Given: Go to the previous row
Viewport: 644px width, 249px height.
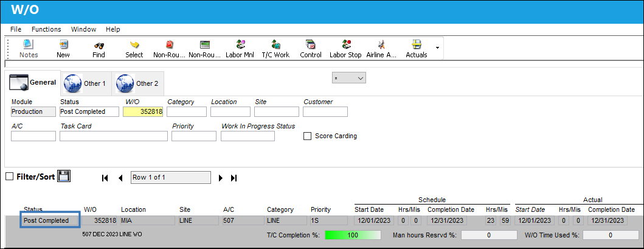Looking at the screenshot, I should pyautogui.click(x=120, y=178).
